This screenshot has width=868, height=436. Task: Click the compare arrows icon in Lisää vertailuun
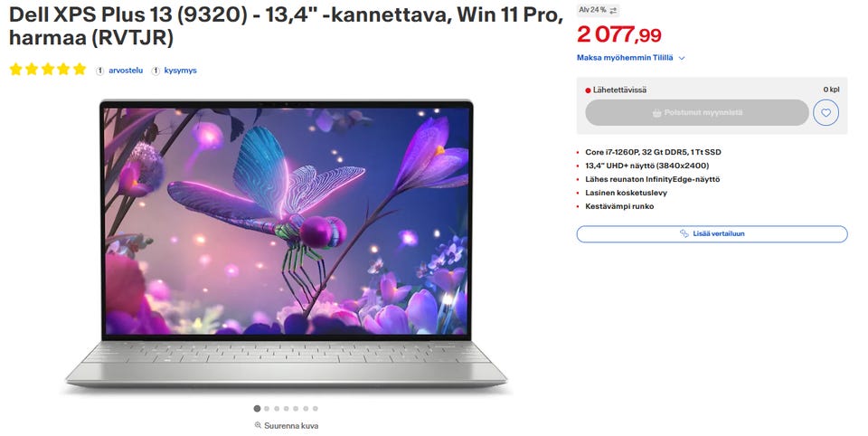pos(684,233)
